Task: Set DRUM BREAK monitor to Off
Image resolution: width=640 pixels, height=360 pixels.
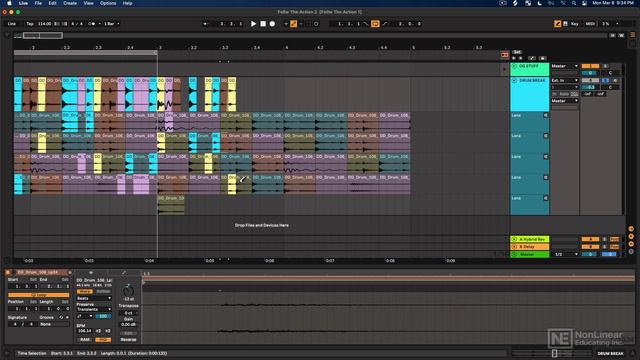Action: pos(574,94)
